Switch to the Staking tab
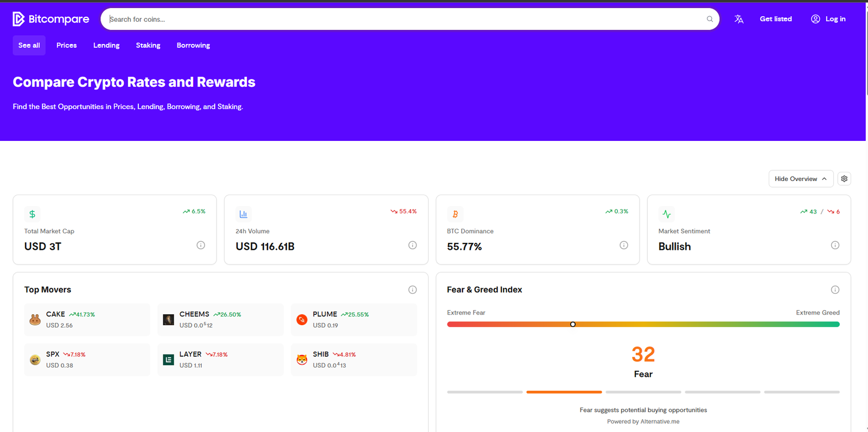Screen dimensions: 868x432 pyautogui.click(x=148, y=46)
